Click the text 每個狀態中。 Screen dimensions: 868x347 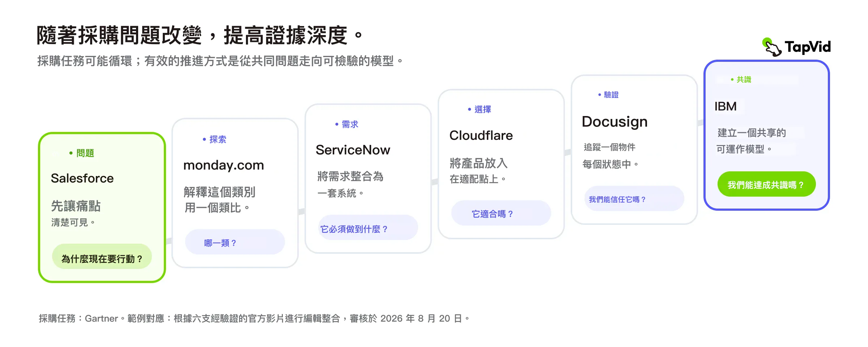click(x=610, y=164)
